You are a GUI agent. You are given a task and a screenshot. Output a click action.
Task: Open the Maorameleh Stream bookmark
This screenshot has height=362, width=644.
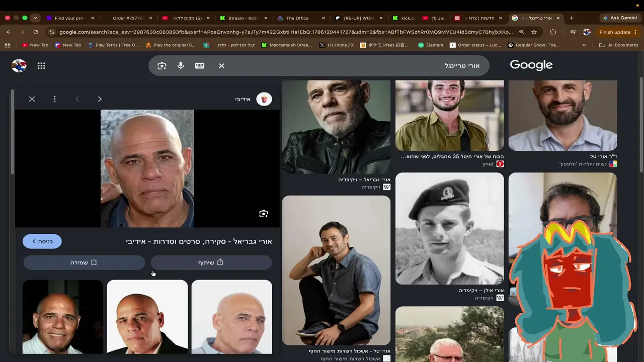pyautogui.click(x=287, y=45)
